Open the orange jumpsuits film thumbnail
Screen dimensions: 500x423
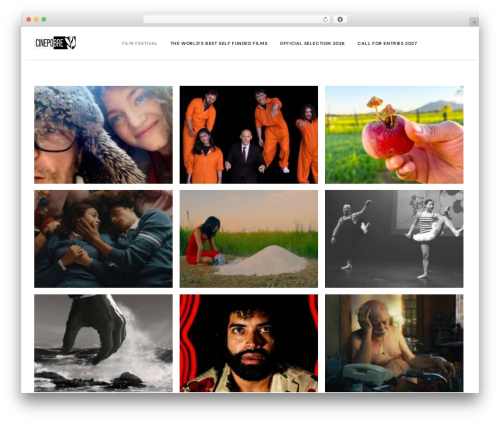coord(249,135)
